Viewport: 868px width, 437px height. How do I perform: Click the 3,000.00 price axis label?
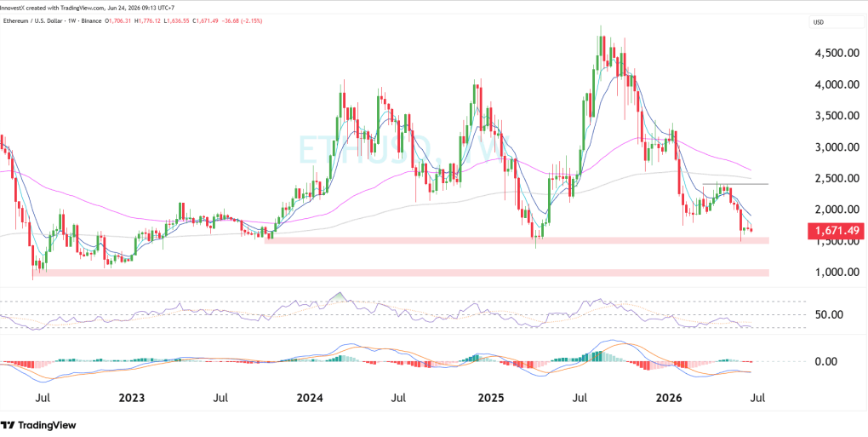tap(836, 147)
